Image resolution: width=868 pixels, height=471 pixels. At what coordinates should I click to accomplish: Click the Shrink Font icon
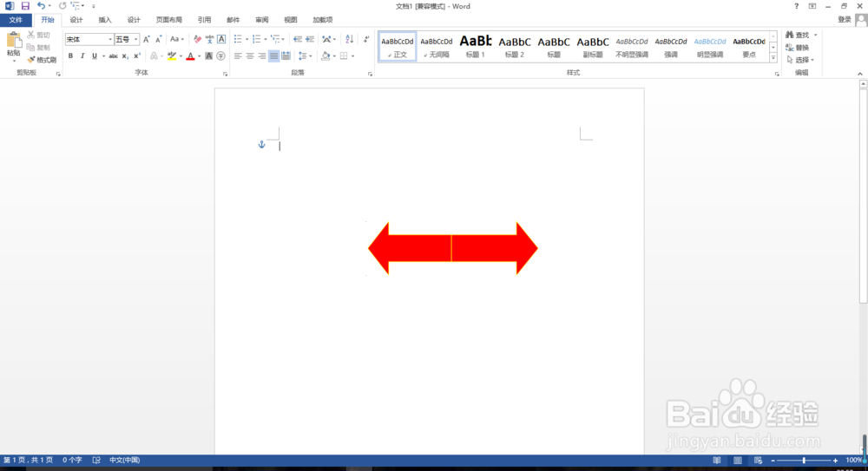click(158, 39)
